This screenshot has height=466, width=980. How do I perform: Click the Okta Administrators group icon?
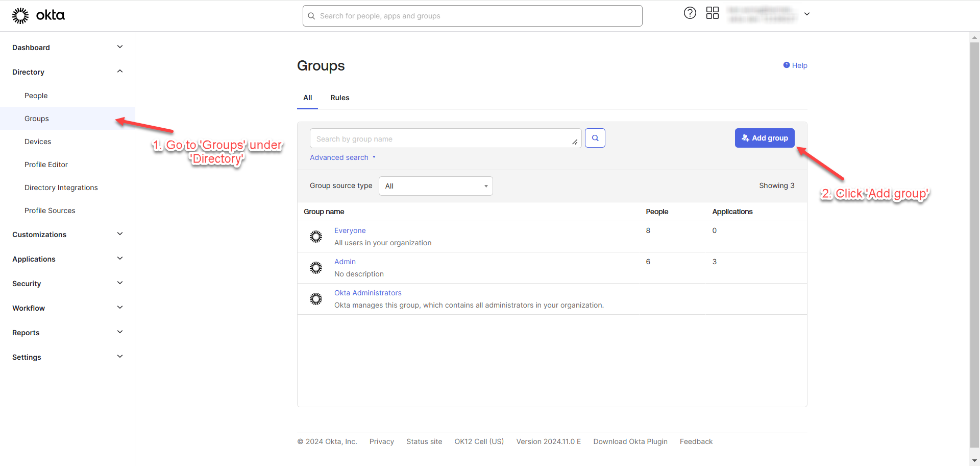(x=316, y=299)
